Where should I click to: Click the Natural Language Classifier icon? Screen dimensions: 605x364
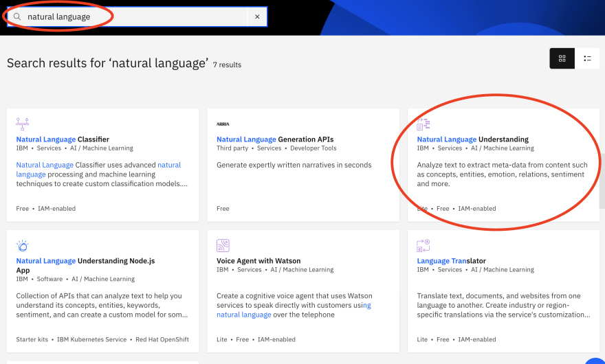click(23, 124)
